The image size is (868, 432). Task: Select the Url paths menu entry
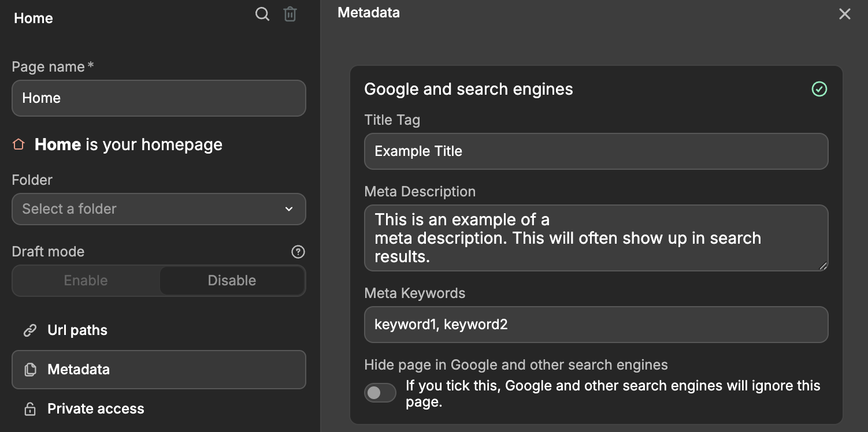(77, 330)
